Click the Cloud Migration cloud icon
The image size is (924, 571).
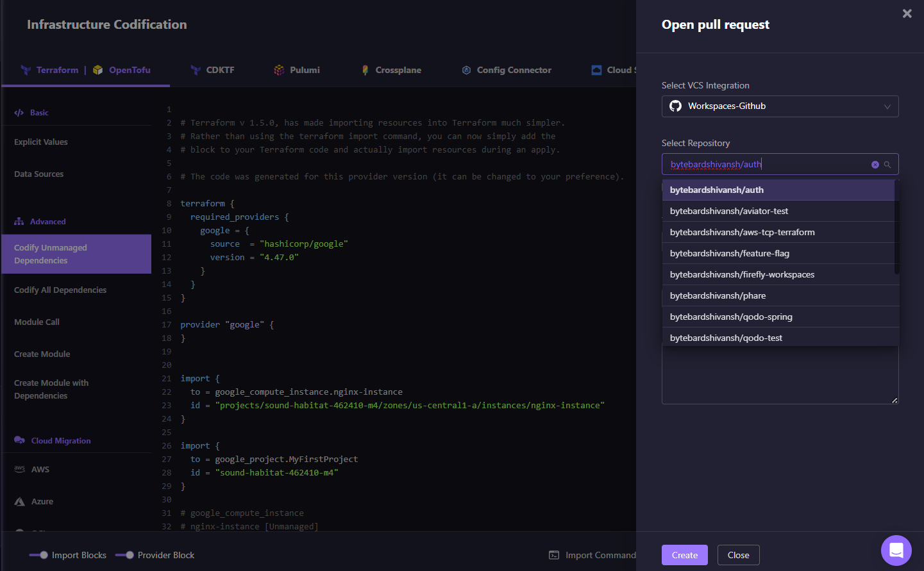click(19, 440)
